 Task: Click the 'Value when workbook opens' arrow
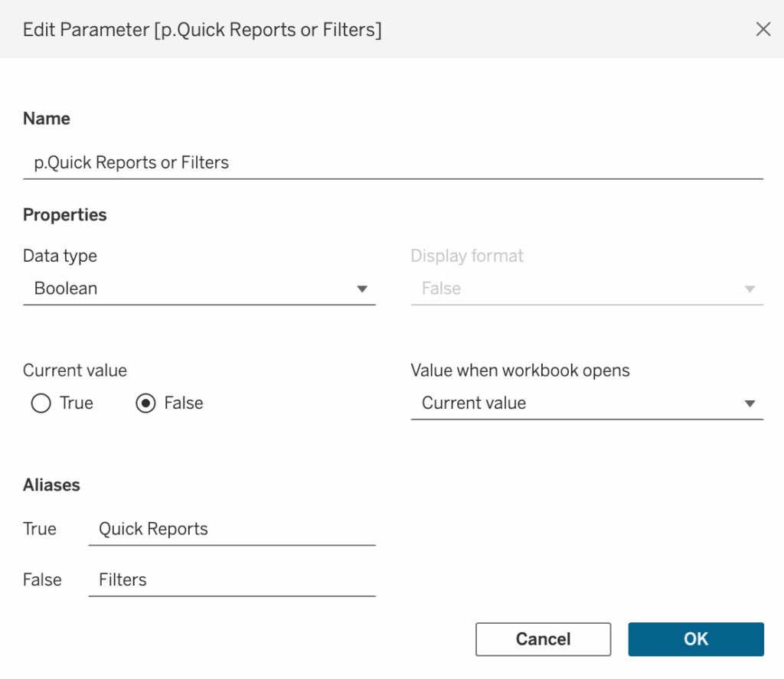tap(750, 404)
